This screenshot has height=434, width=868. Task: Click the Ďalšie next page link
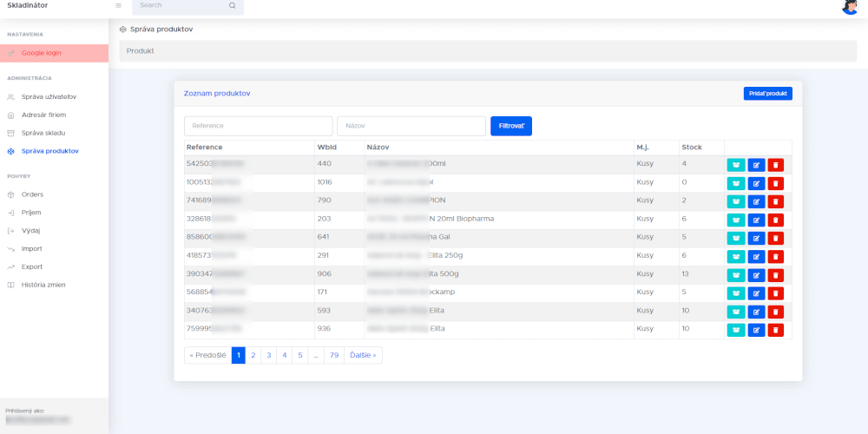coord(363,355)
